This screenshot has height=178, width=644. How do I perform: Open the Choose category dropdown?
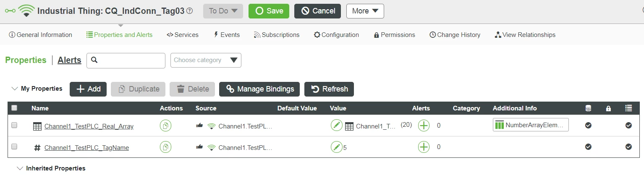[206, 60]
